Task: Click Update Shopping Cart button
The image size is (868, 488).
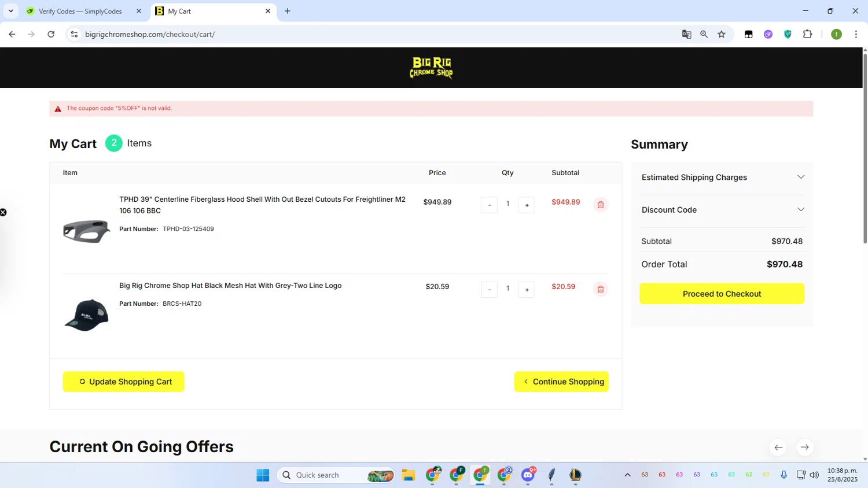Action: 123,382
